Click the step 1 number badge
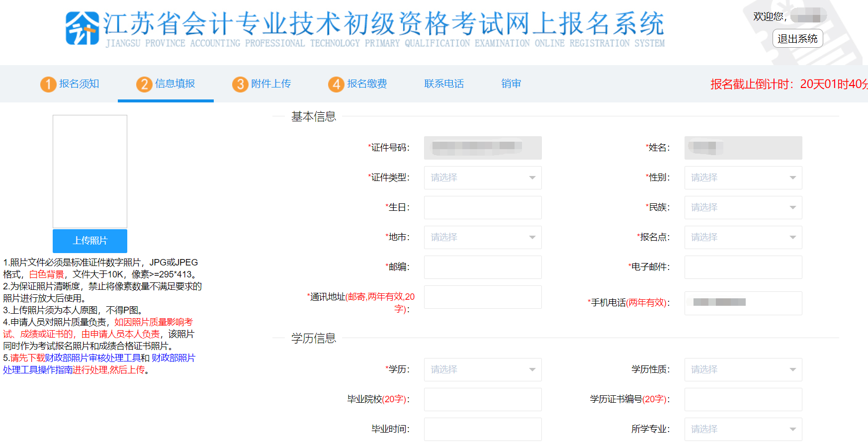Viewport: 868px width, 443px height. (48, 84)
